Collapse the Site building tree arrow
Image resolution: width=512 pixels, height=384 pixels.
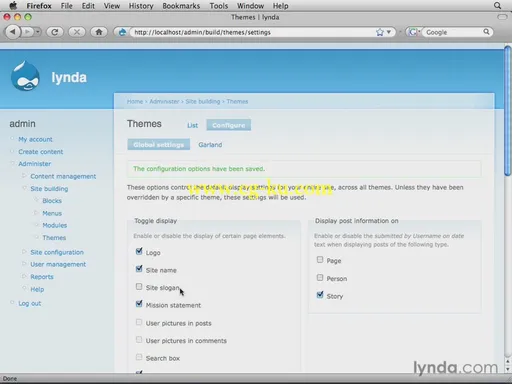click(x=24, y=188)
